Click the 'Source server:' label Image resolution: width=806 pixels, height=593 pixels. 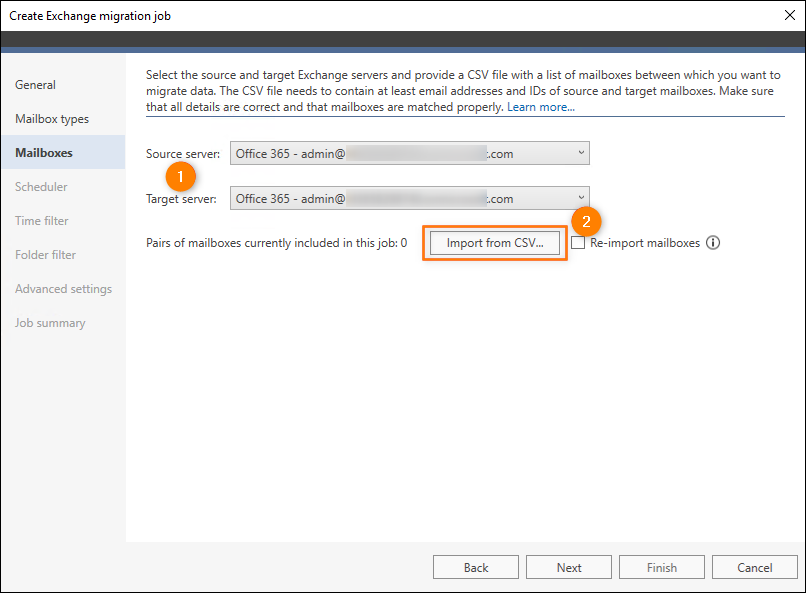point(182,154)
